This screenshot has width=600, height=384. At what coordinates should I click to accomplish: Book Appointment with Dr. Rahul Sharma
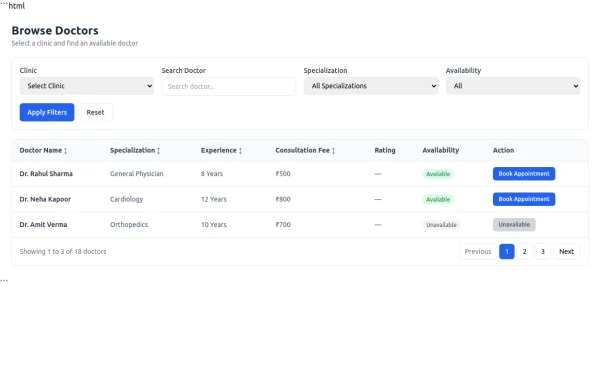(524, 174)
